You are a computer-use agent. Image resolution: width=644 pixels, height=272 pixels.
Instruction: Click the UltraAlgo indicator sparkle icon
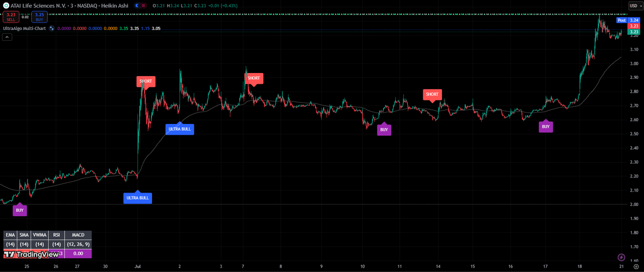52,29
